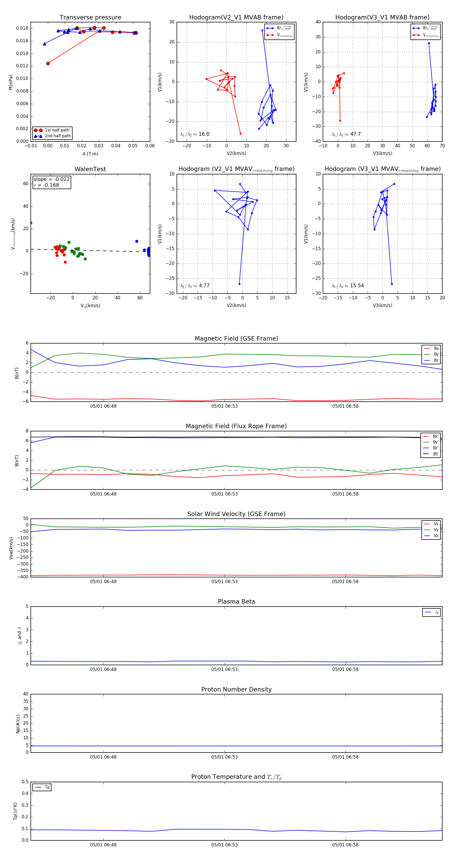Click '05/01 06:58' tick under proton temperature plot
Image resolution: width=473 pixels, height=868 pixels.
pos(345,845)
